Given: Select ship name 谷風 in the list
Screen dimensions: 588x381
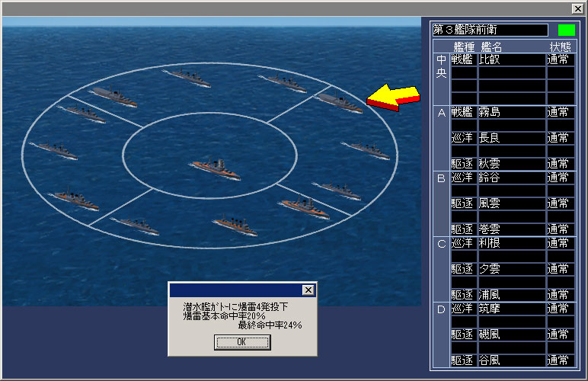Looking at the screenshot, I should pos(512,360).
